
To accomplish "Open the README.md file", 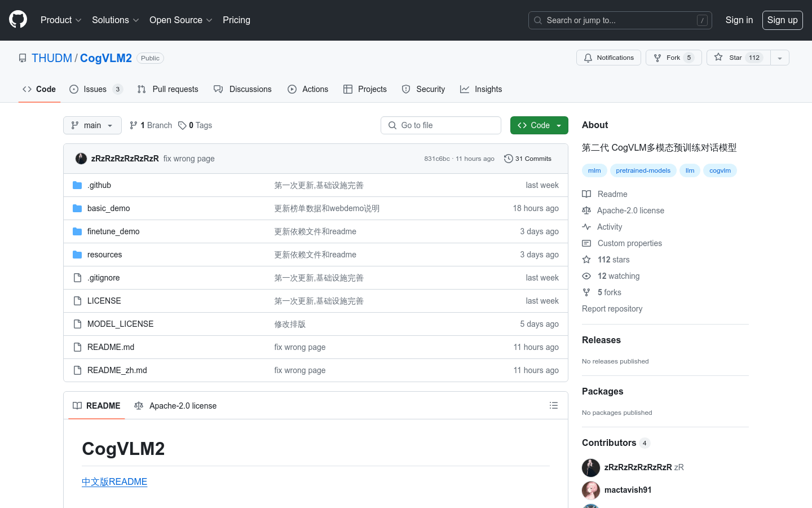I will [x=111, y=347].
